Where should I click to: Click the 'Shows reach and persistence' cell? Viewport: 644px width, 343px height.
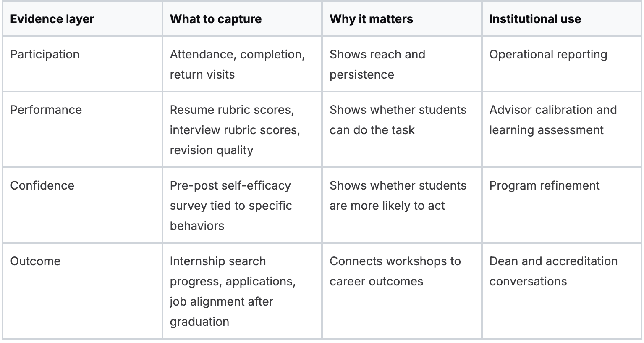(x=377, y=64)
